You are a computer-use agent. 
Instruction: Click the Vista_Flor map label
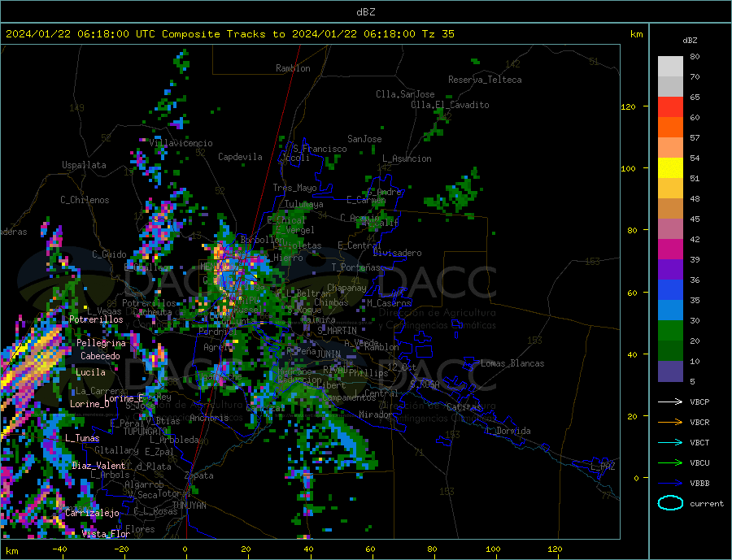(106, 534)
